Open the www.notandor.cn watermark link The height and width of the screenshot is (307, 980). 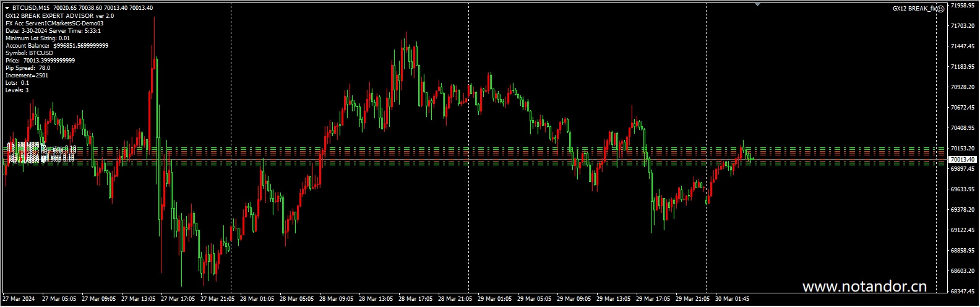point(864,287)
